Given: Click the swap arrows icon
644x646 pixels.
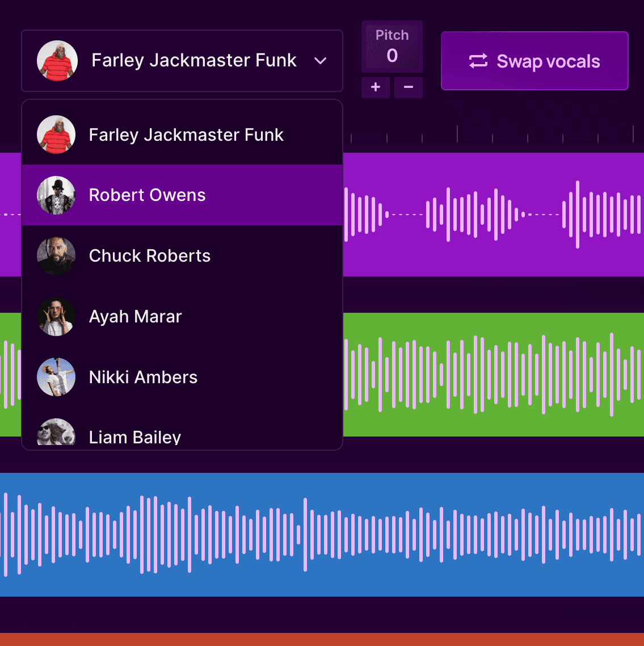Looking at the screenshot, I should pyautogui.click(x=478, y=61).
